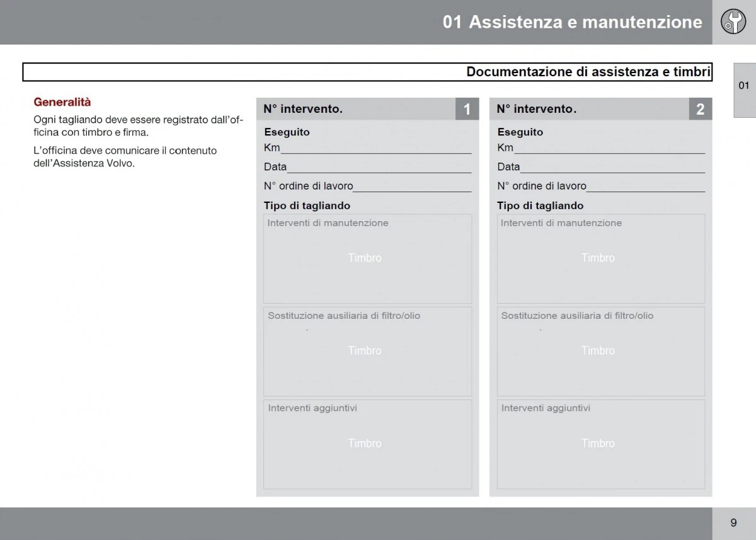Click paragraph starting 'L'officina deve comunicare'
The height and width of the screenshot is (540, 756).
coord(125,157)
